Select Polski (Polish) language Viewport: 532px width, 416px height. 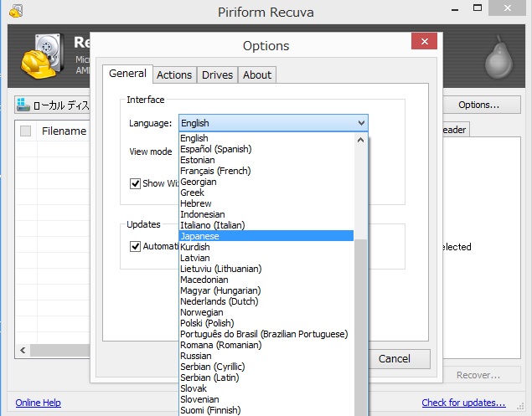click(266, 323)
